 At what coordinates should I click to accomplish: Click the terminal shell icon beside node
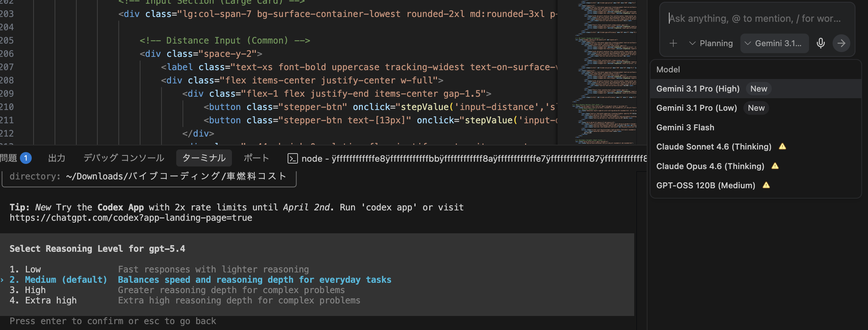point(292,158)
